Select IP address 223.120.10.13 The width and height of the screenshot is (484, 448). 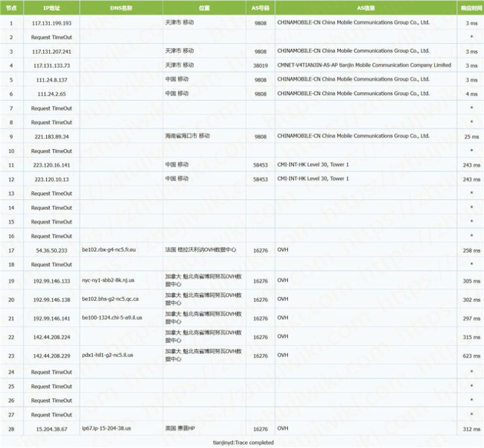coord(52,179)
